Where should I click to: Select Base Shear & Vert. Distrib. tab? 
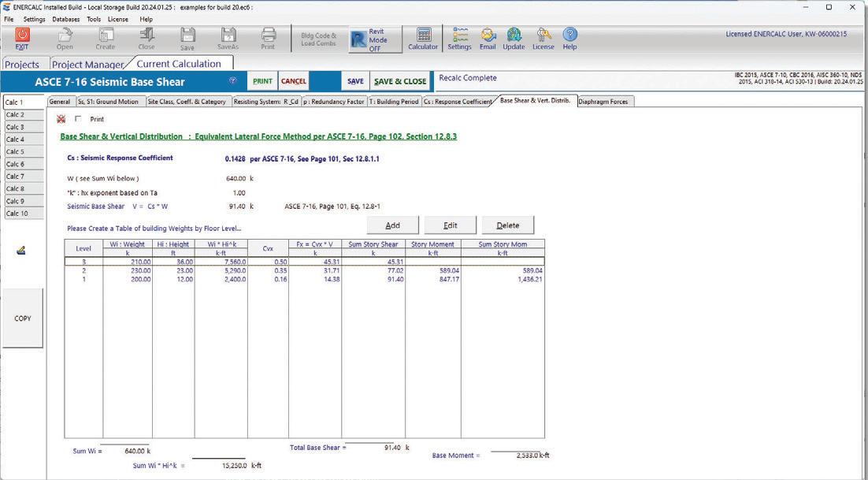coord(536,101)
